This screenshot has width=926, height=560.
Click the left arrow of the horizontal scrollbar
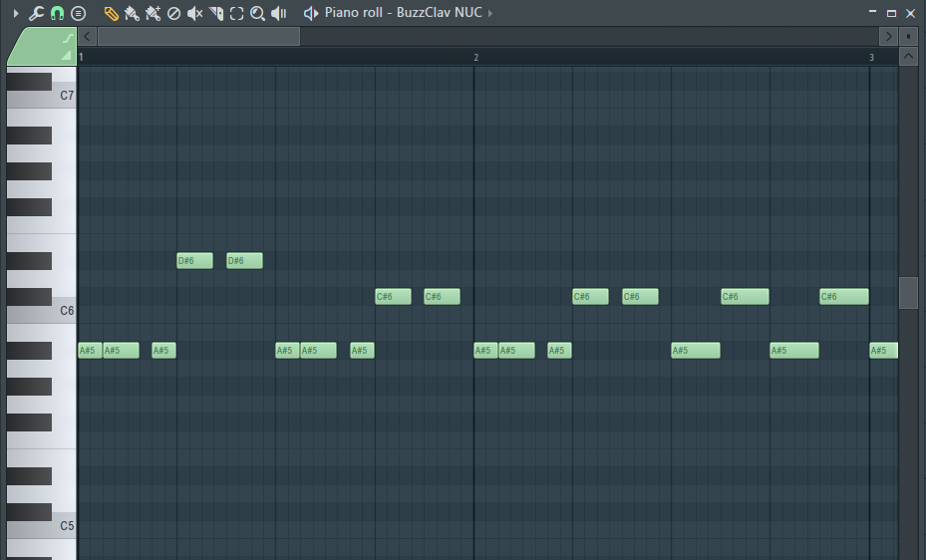click(x=87, y=37)
